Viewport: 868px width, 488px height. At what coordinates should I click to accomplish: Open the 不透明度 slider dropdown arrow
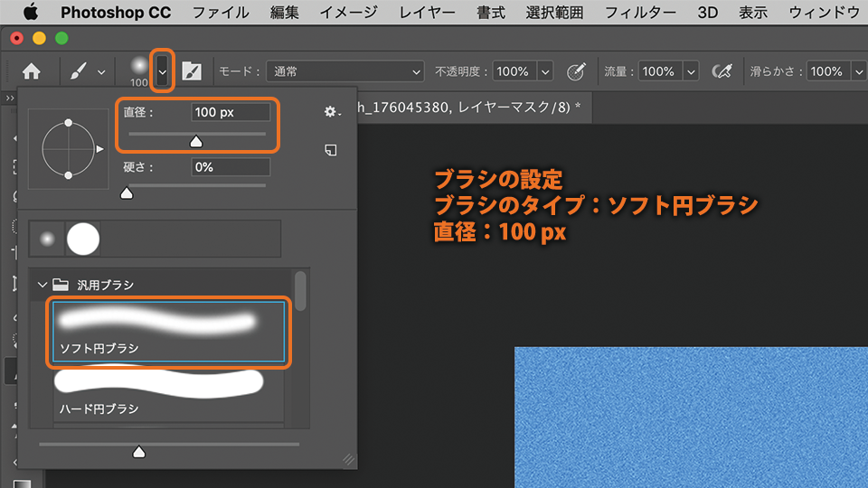pos(545,72)
